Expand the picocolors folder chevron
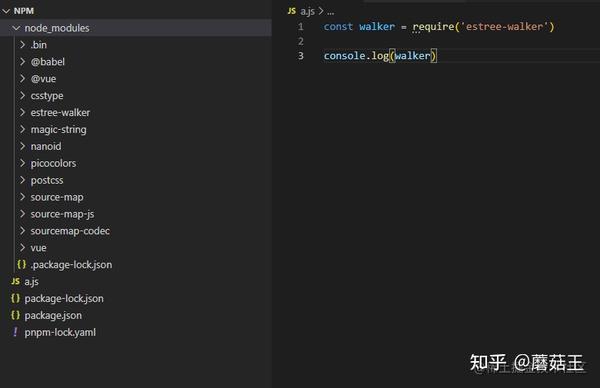The height and width of the screenshot is (388, 600). [23, 163]
